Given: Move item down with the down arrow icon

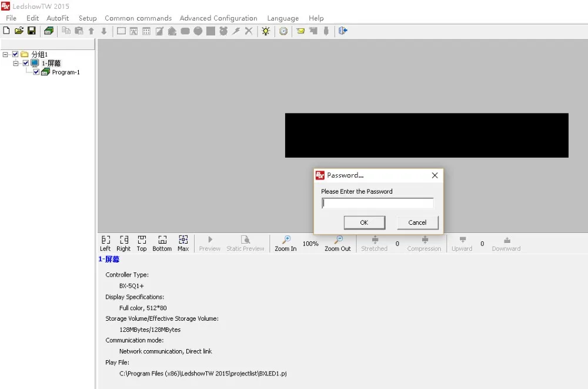Looking at the screenshot, I should pyautogui.click(x=104, y=31).
